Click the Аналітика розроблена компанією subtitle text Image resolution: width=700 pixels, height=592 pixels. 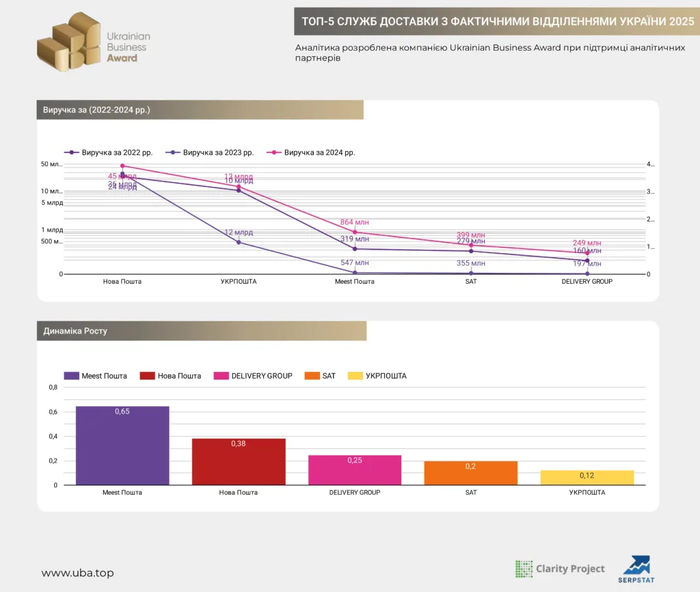[x=489, y=53]
